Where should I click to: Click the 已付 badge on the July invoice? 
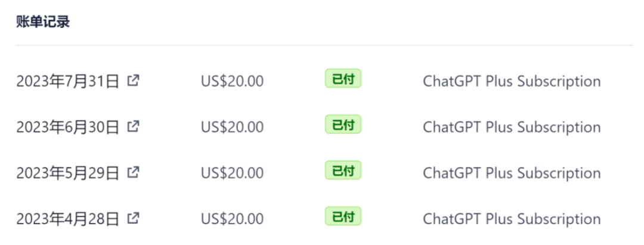pyautogui.click(x=343, y=79)
